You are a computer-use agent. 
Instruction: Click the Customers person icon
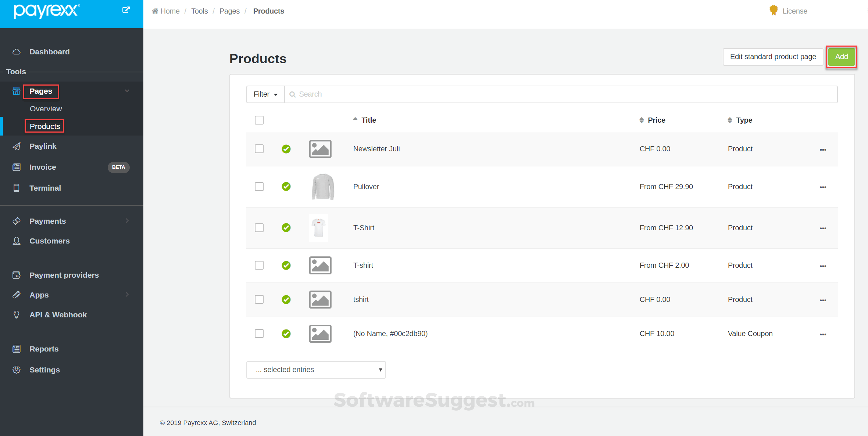click(17, 241)
